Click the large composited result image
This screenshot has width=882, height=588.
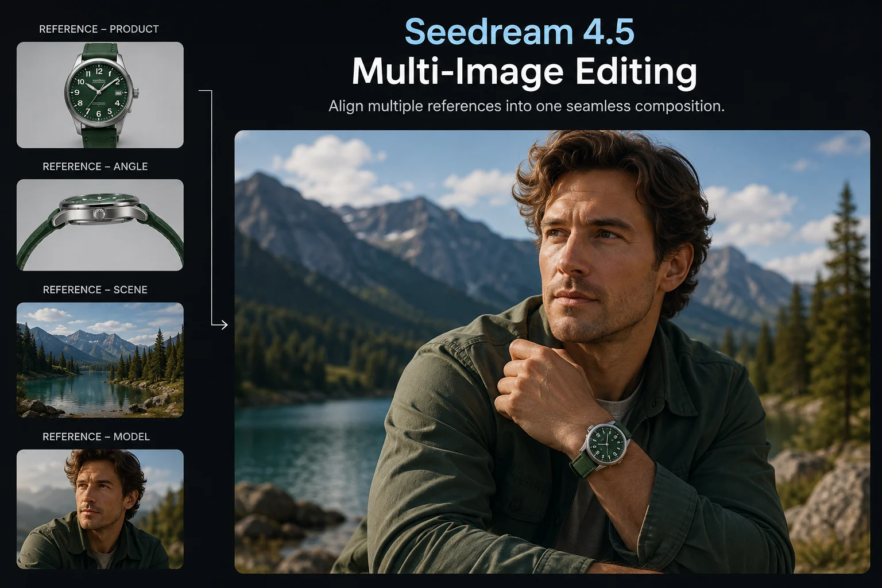(x=552, y=351)
